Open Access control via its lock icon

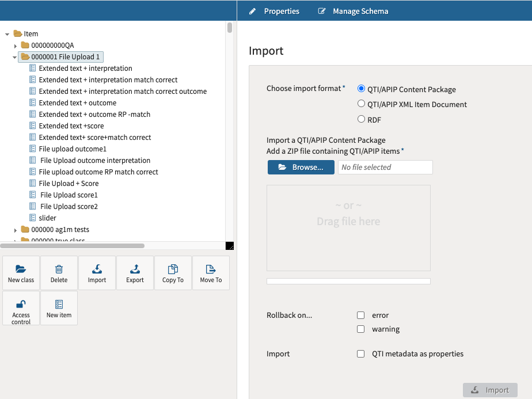(21, 303)
